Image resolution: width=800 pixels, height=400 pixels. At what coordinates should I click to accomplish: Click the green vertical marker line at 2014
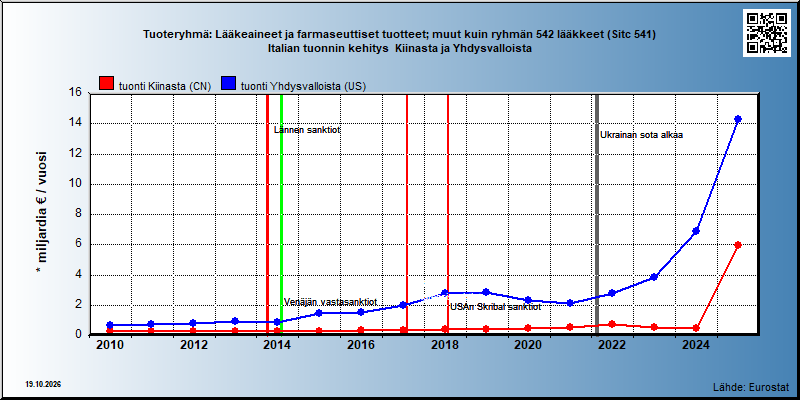point(281,214)
